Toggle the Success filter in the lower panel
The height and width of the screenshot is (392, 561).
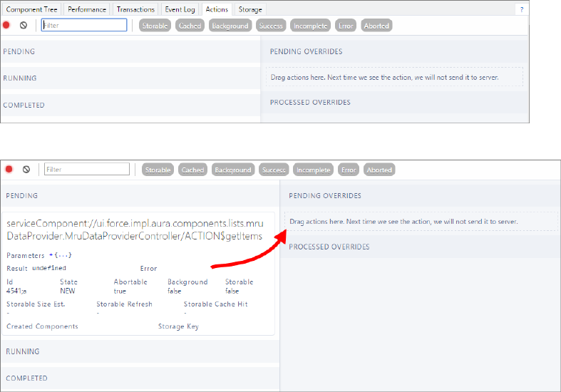point(274,170)
